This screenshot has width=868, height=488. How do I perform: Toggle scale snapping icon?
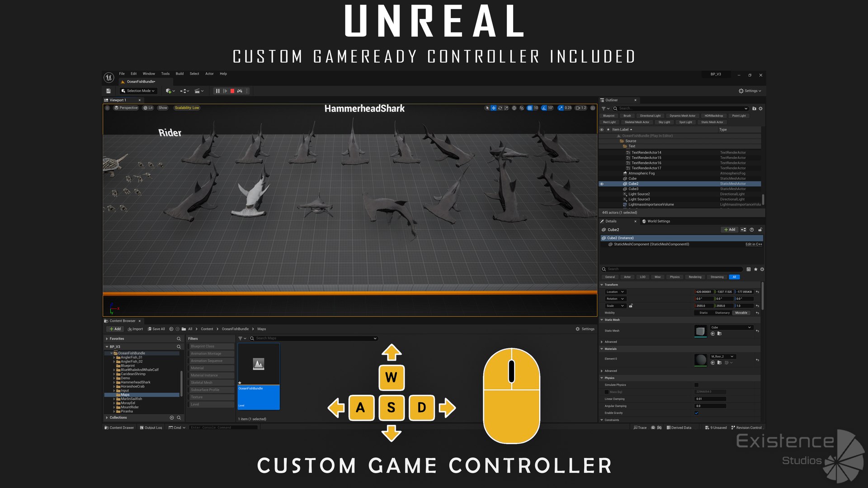(561, 108)
